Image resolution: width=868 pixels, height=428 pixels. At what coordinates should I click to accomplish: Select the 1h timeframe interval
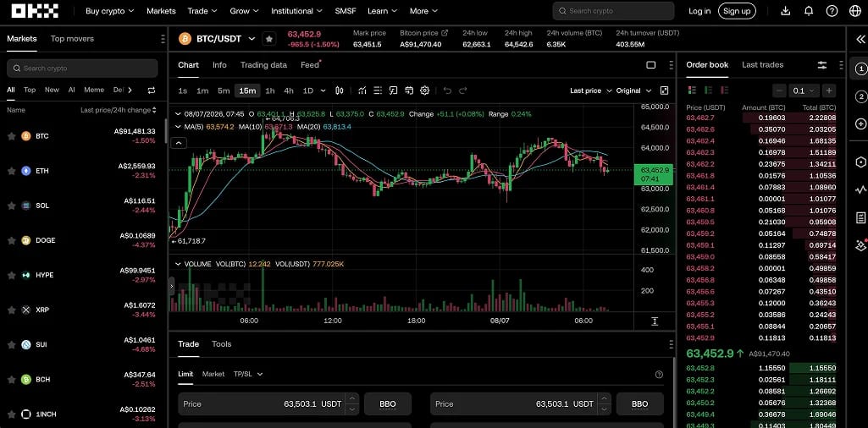[x=270, y=91]
